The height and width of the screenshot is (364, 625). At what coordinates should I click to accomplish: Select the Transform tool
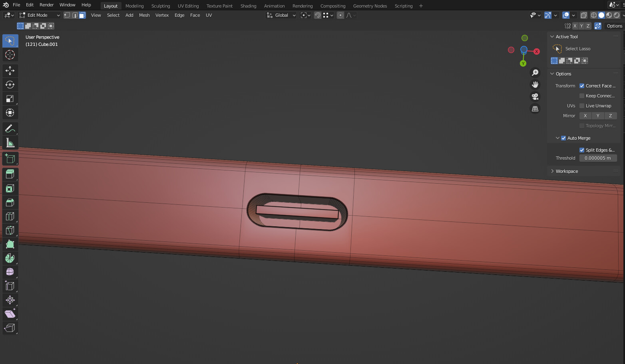(x=10, y=113)
